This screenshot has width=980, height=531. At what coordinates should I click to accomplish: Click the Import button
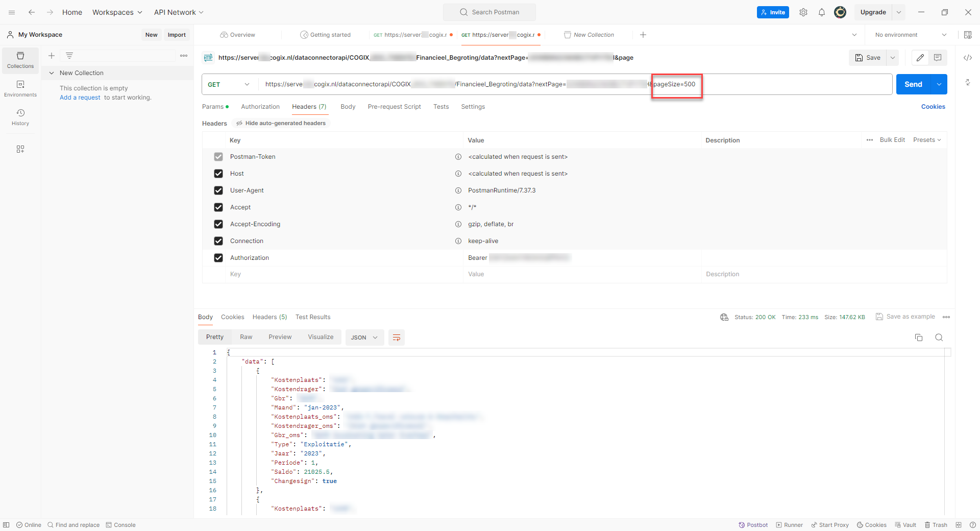pos(177,35)
